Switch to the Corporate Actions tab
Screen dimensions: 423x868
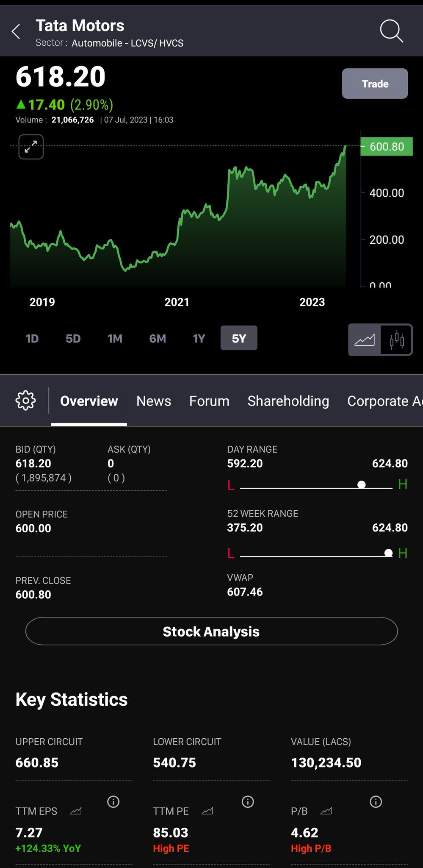[x=384, y=401]
